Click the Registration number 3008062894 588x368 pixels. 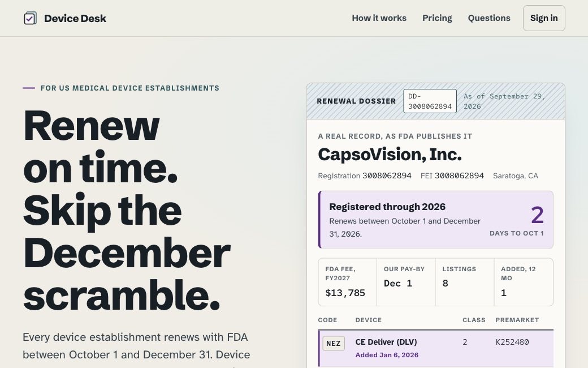tap(387, 176)
